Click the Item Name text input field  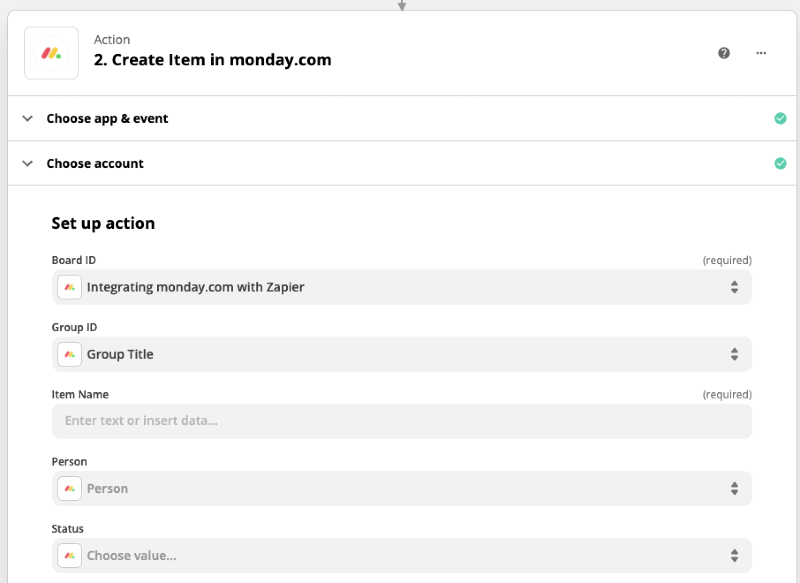click(x=402, y=421)
